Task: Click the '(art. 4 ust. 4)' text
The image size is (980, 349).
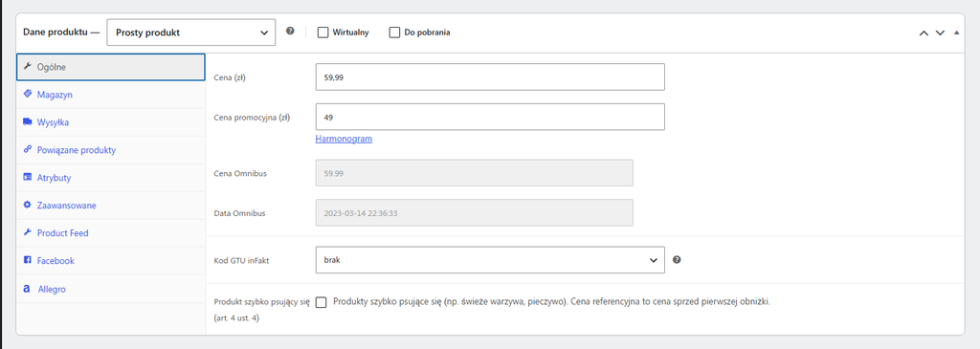Action: 236,318
